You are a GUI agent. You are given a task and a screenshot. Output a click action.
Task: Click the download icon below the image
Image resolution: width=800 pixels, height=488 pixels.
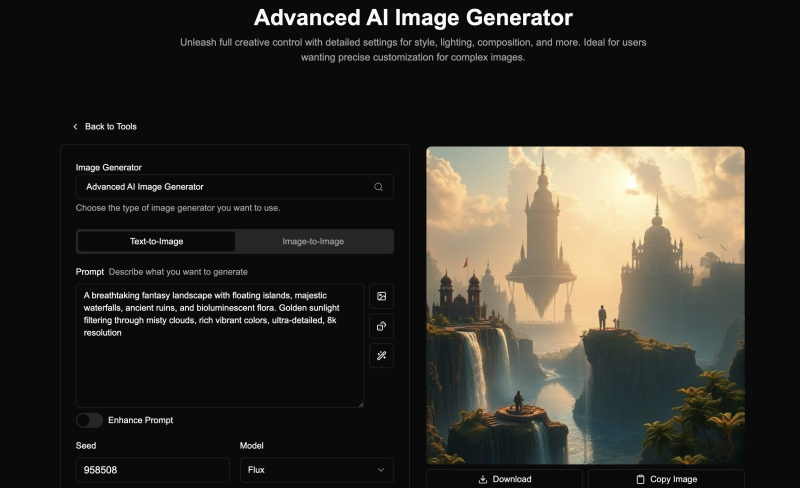pos(483,479)
